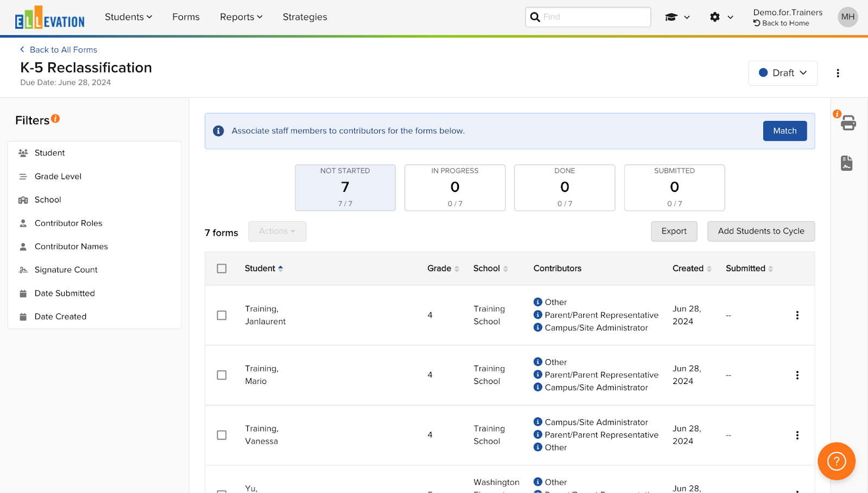Click info icon for Janlaurent's Other contributor
Image resolution: width=868 pixels, height=493 pixels.
click(x=538, y=302)
